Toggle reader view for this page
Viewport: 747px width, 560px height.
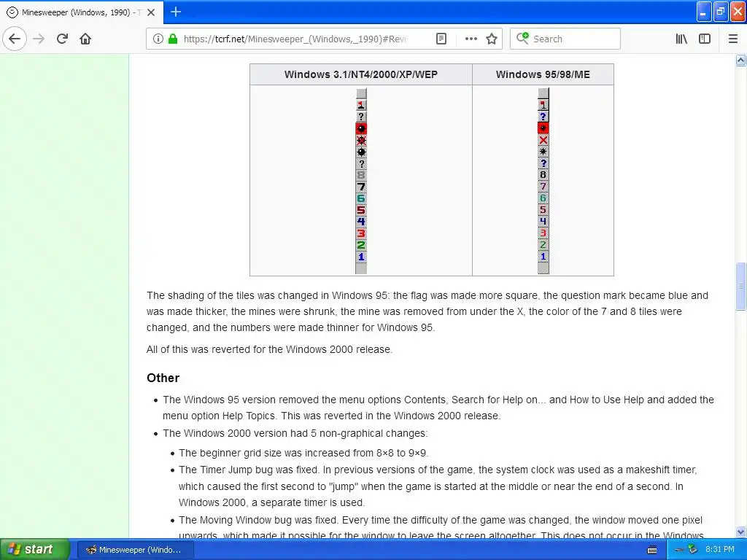(441, 39)
